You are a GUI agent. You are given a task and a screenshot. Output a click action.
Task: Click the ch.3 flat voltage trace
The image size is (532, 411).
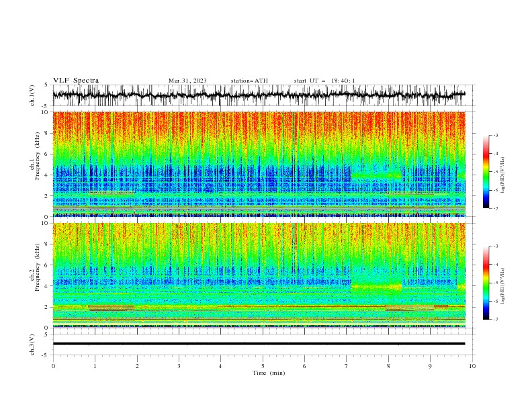tap(259, 344)
